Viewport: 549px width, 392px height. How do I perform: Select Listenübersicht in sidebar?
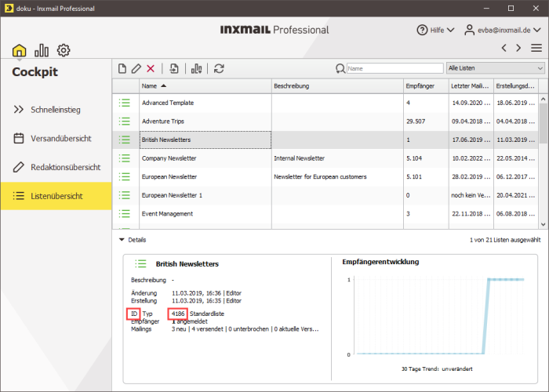click(56, 196)
